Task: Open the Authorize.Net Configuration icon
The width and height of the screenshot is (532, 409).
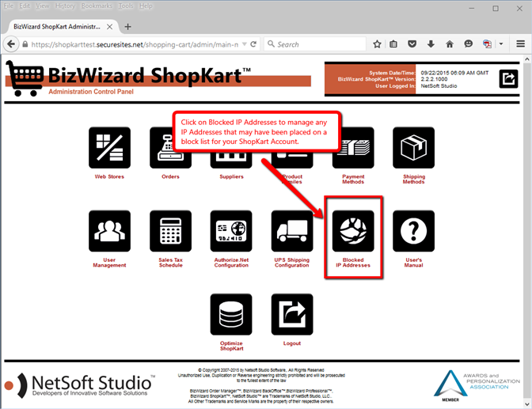Action: pyautogui.click(x=231, y=231)
